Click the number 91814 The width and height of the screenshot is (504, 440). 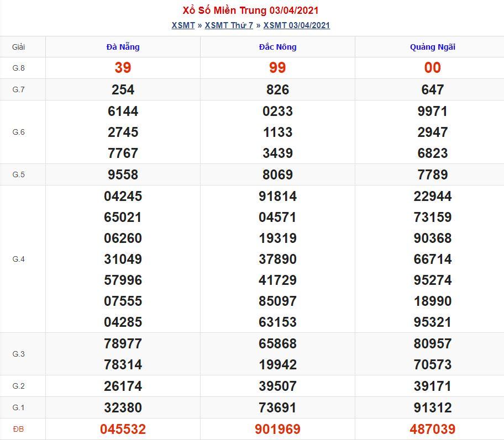pyautogui.click(x=278, y=196)
